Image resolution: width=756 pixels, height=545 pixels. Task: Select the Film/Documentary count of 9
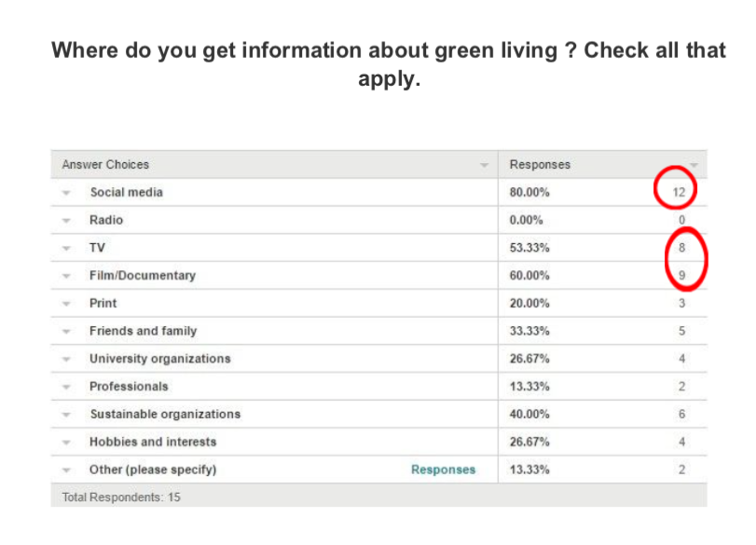681,275
